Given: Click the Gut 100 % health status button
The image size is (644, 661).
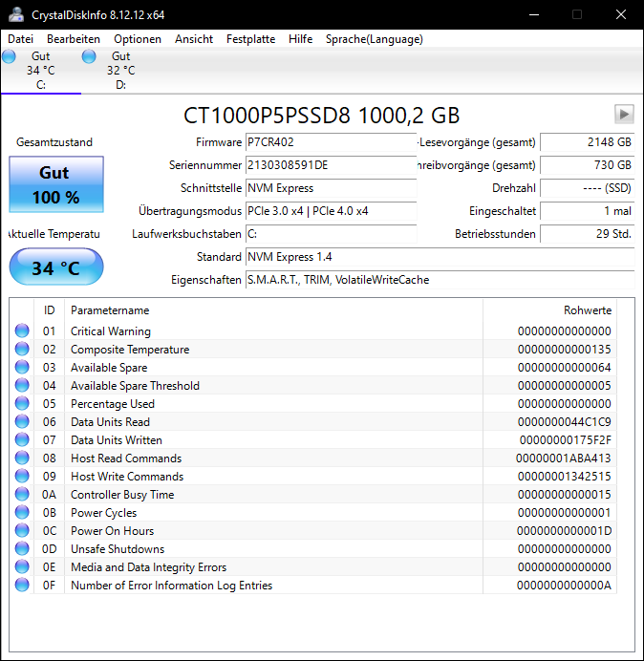Looking at the screenshot, I should pos(56,184).
